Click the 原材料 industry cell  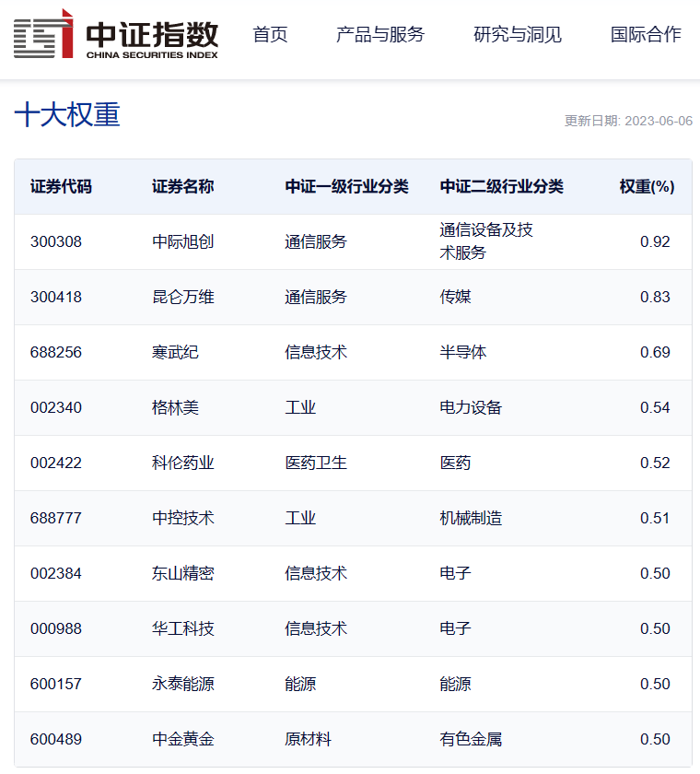point(308,739)
